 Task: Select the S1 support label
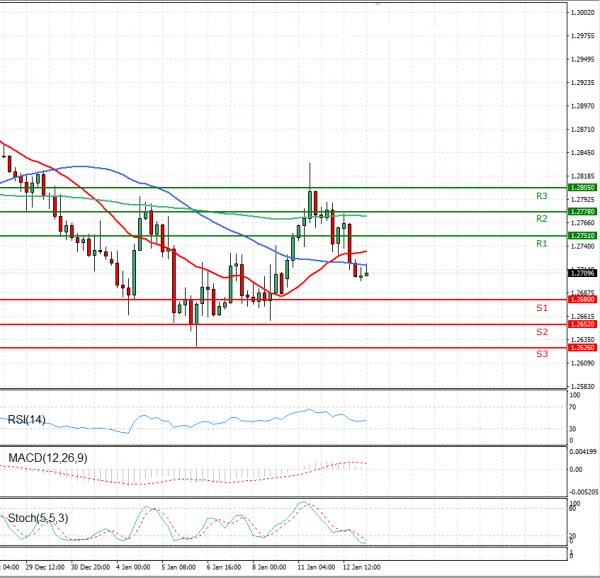[x=540, y=308]
